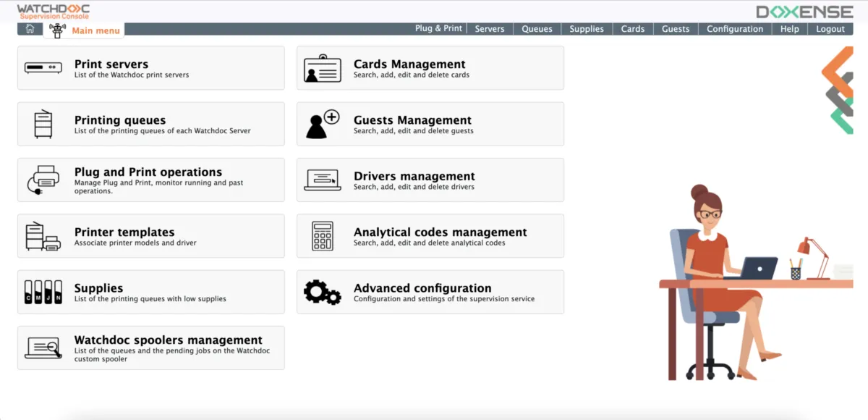Image resolution: width=868 pixels, height=420 pixels.
Task: Open Analytical codes management link
Action: click(441, 232)
